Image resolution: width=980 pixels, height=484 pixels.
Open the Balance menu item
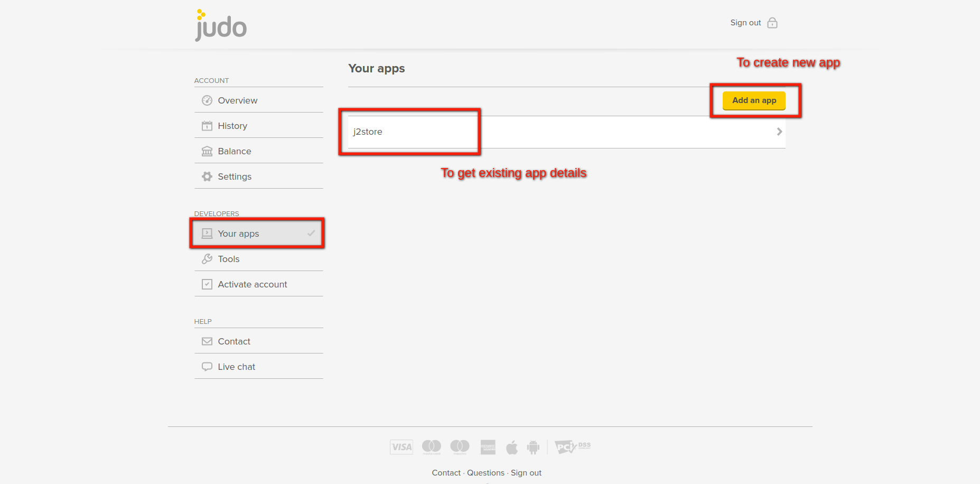click(x=259, y=151)
